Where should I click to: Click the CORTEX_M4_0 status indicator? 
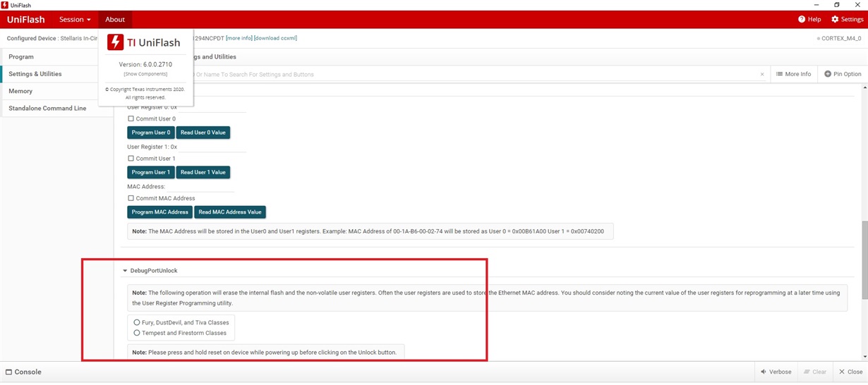click(x=838, y=38)
